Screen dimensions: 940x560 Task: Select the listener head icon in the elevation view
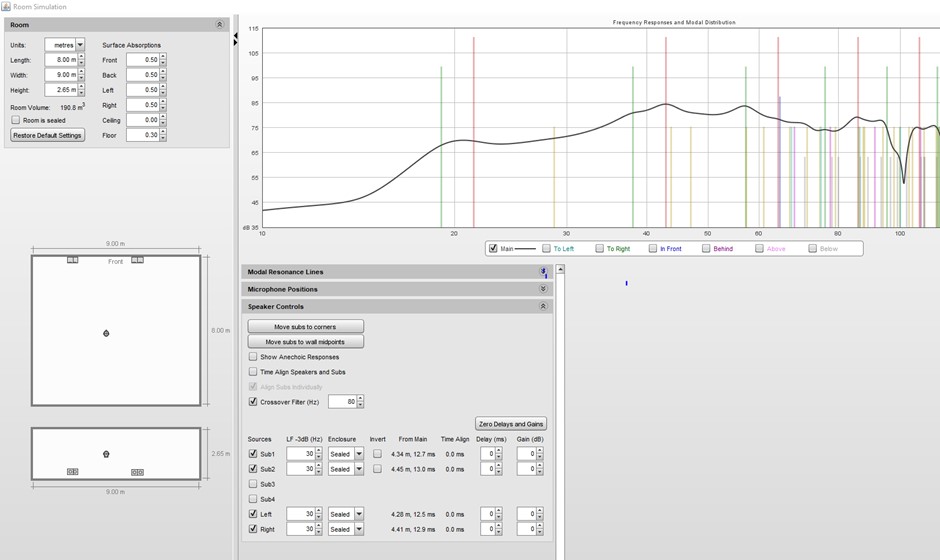tap(106, 454)
